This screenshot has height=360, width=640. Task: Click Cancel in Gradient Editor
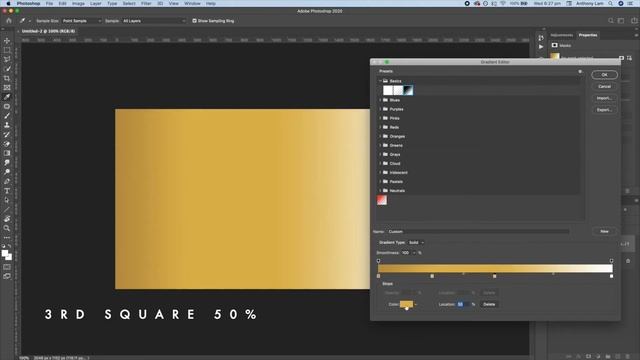coord(604,87)
